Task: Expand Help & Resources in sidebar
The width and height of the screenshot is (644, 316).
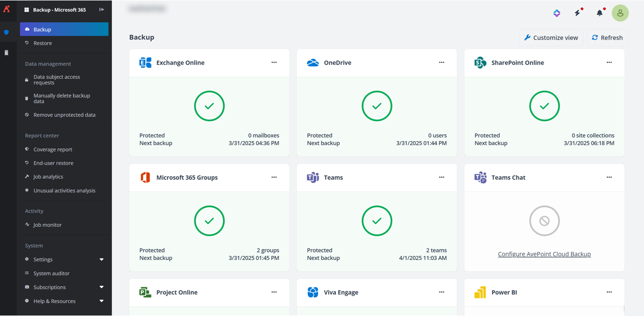Action: [101, 301]
